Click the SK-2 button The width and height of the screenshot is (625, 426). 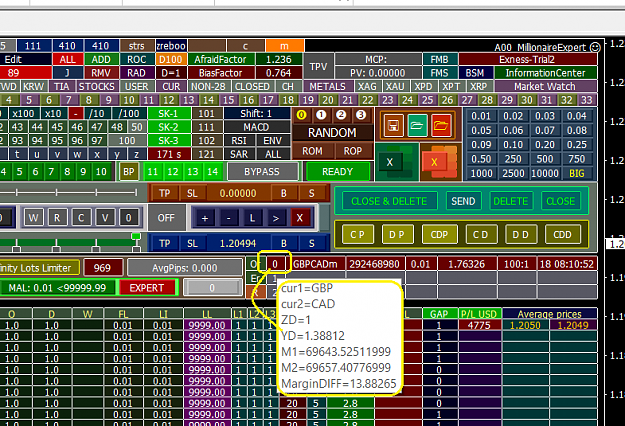168,127
